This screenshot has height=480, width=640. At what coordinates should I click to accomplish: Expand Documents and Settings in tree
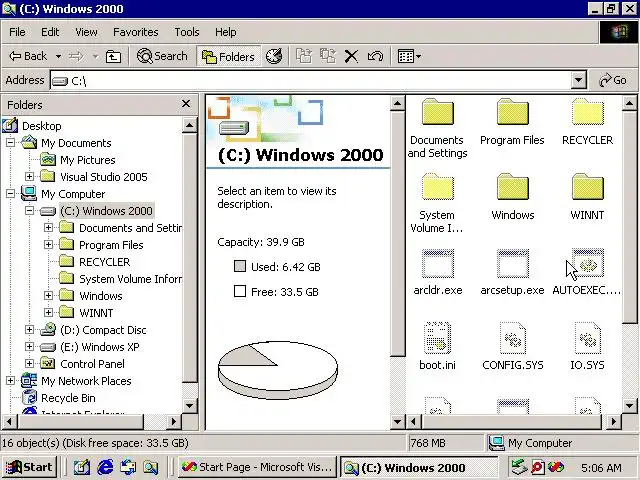(48, 227)
